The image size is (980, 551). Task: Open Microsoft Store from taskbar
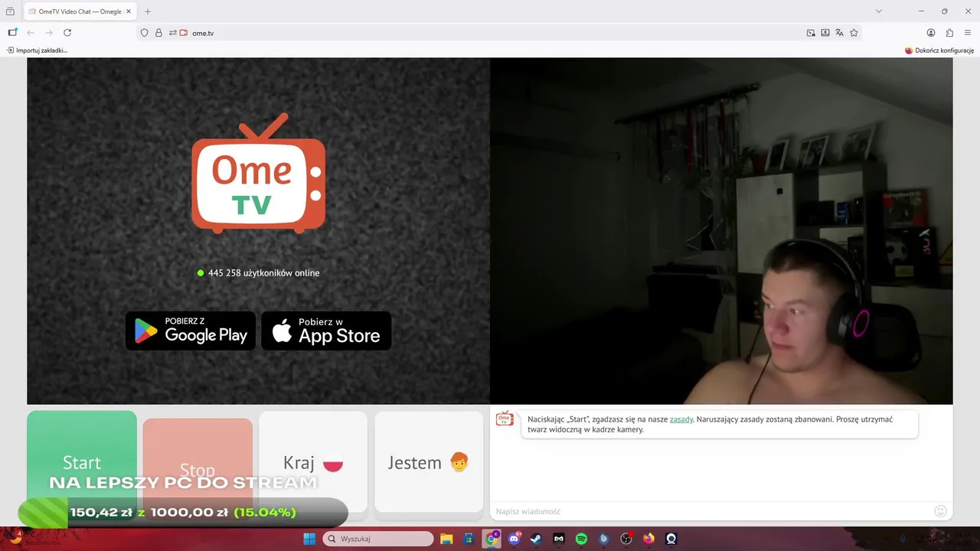[x=469, y=539]
